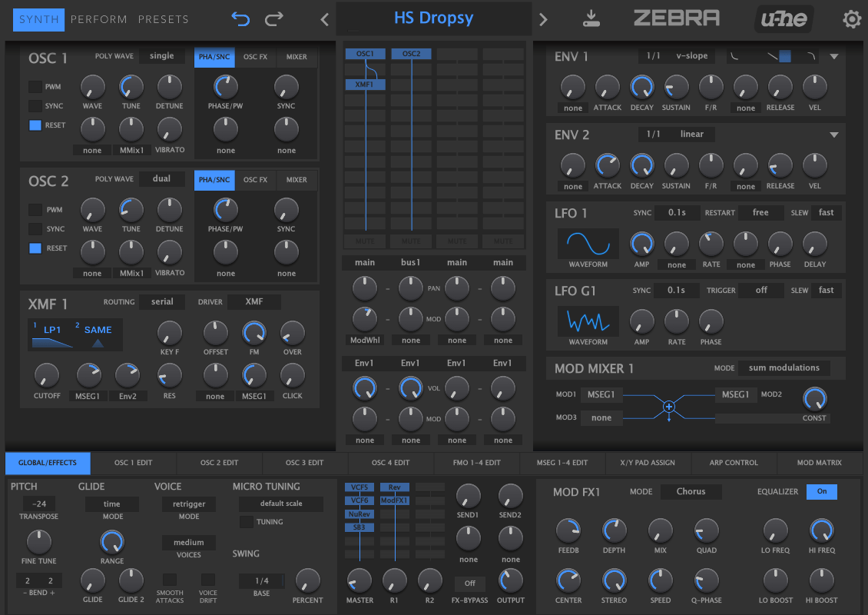
Task: Select OSC 1 OSC FX sub-tab
Action: coord(255,57)
